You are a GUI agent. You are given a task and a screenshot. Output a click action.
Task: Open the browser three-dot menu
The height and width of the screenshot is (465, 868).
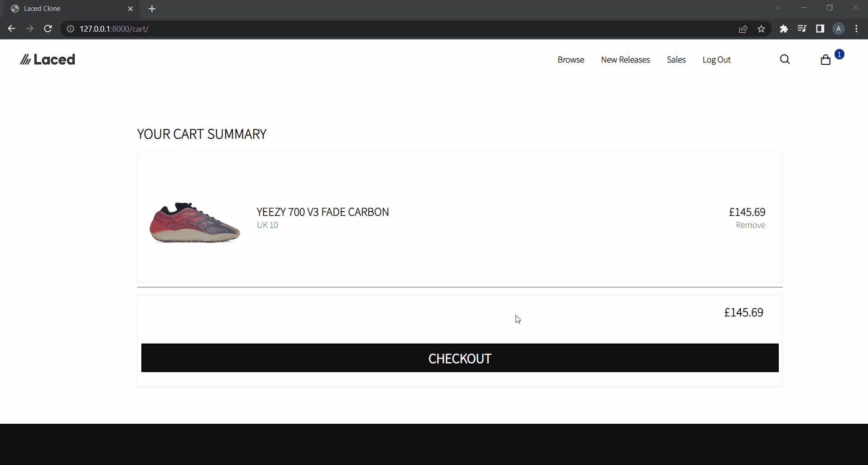click(x=857, y=29)
